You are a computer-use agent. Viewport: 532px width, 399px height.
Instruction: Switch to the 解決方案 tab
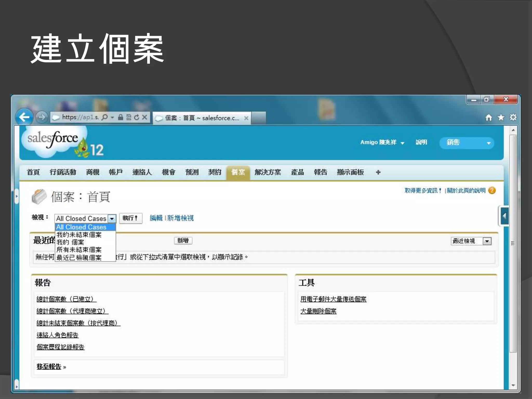click(x=268, y=172)
